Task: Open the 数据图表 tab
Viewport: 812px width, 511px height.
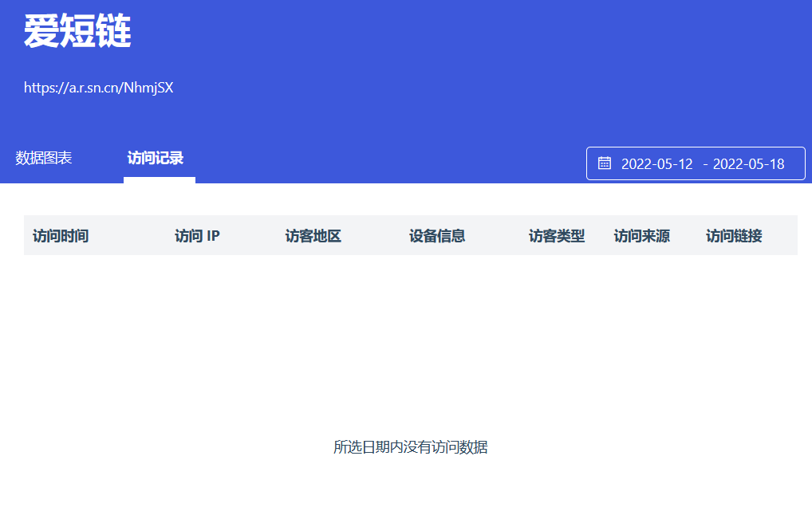Action: coord(44,158)
